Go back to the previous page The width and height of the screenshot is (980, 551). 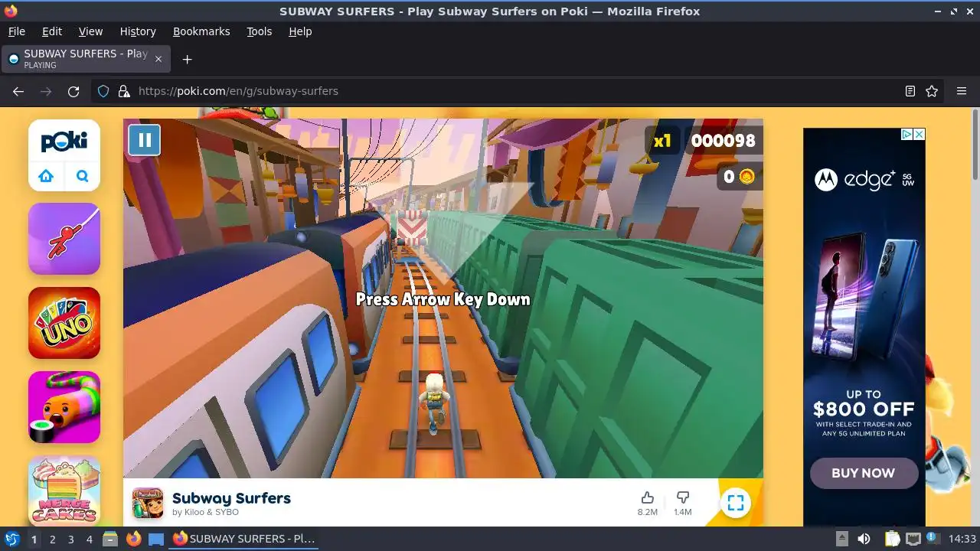pos(18,91)
